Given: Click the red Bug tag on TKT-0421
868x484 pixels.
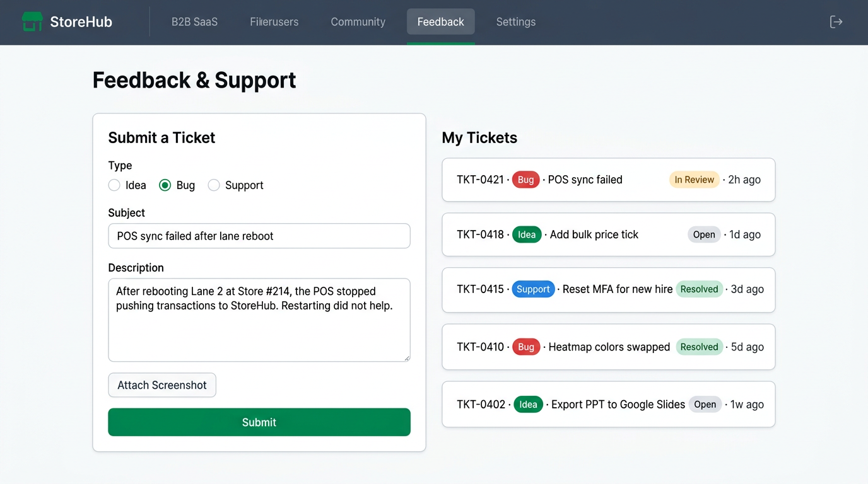Looking at the screenshot, I should pyautogui.click(x=526, y=180).
